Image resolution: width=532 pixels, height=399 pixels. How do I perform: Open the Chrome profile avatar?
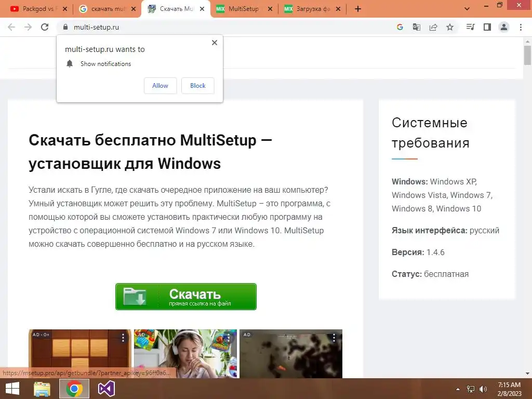coord(504,27)
